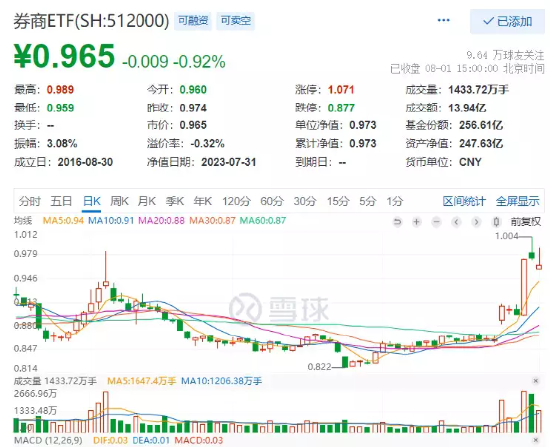Image resolution: width=550 pixels, height=448 pixels.
Task: Click the 今开 value 0.960
Action: click(193, 89)
